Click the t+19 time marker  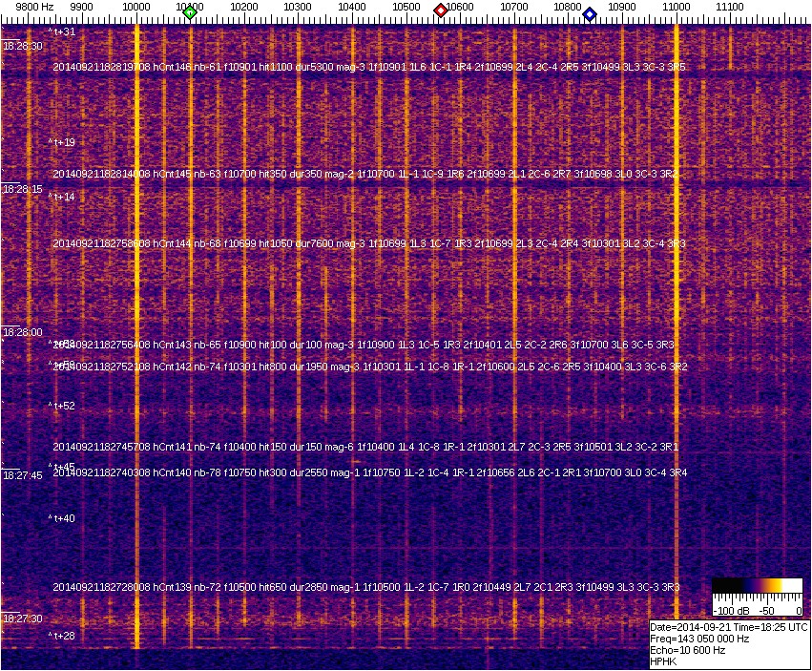point(63,142)
